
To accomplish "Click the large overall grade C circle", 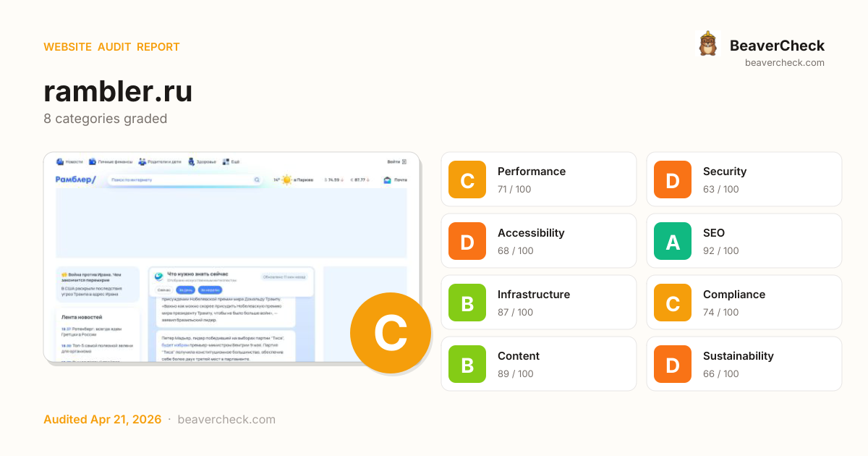I will point(391,333).
